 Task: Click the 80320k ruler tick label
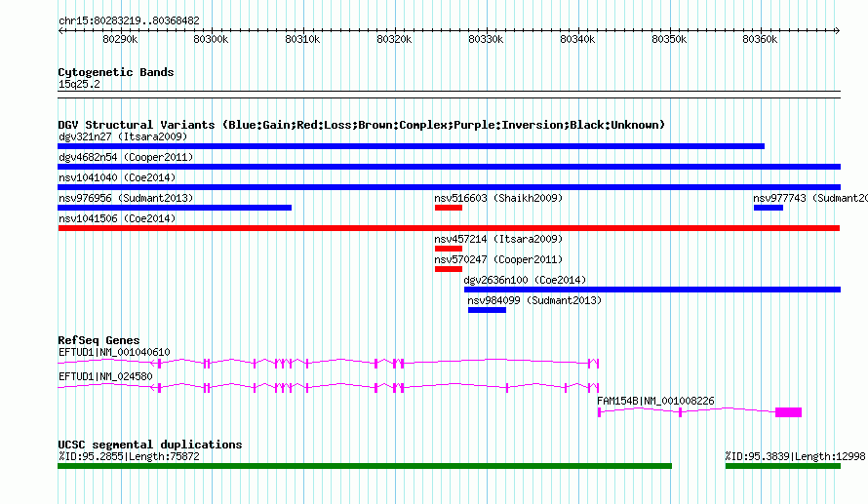pyautogui.click(x=394, y=39)
